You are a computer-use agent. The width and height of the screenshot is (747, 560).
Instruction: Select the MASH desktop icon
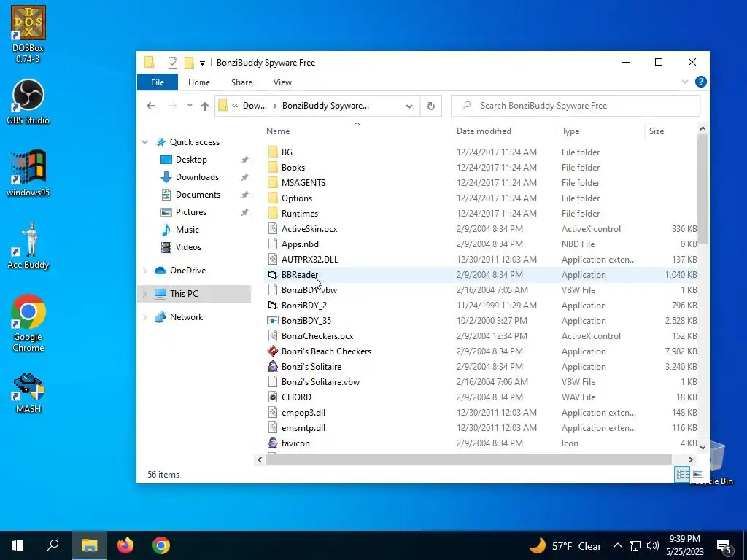pos(28,393)
